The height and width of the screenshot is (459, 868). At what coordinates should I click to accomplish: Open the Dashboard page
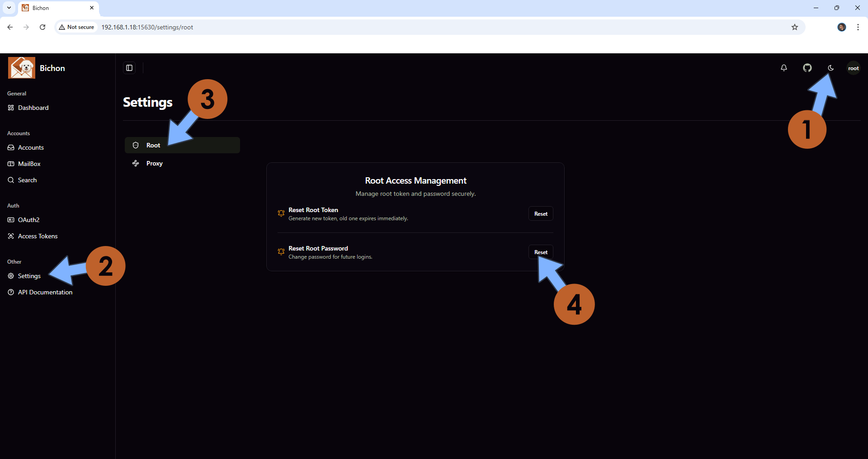tap(33, 108)
